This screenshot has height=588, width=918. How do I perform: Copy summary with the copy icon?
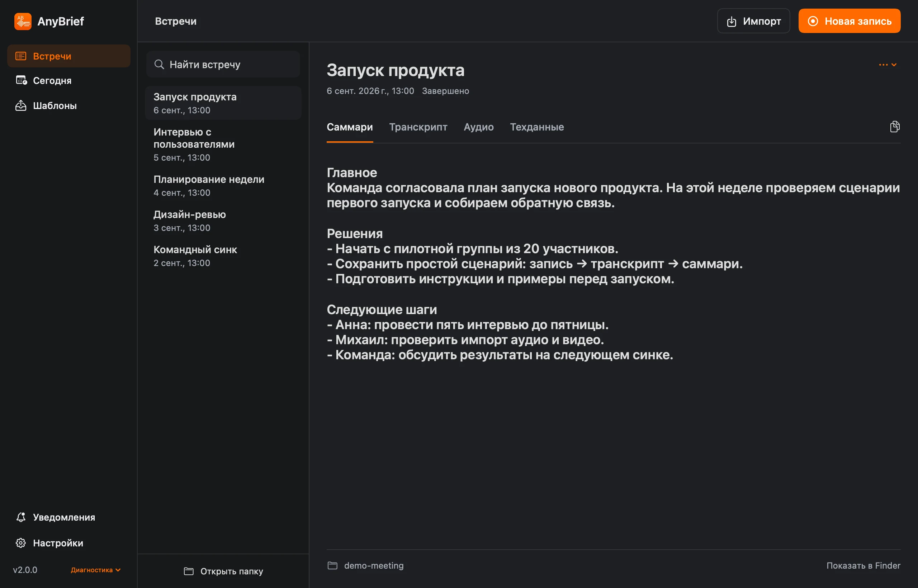pos(895,126)
